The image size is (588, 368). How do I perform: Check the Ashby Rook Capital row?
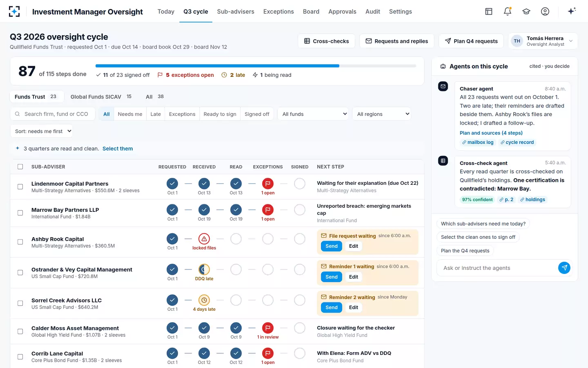20,242
